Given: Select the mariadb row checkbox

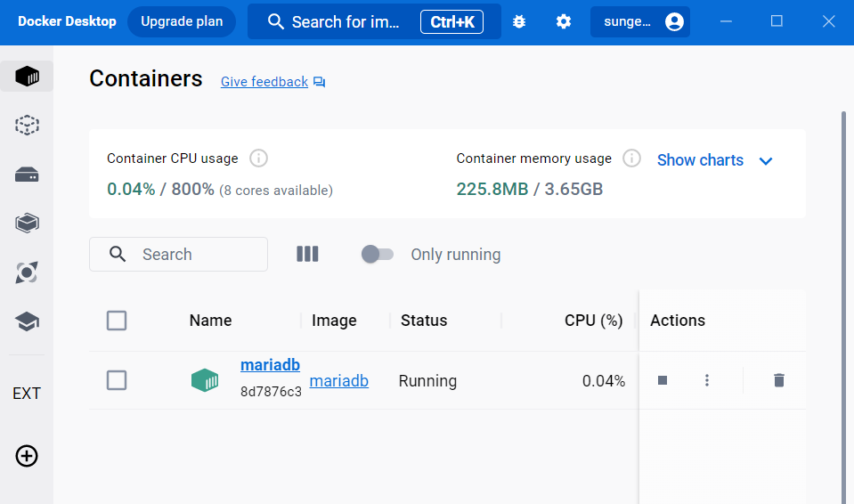Looking at the screenshot, I should pos(117,380).
